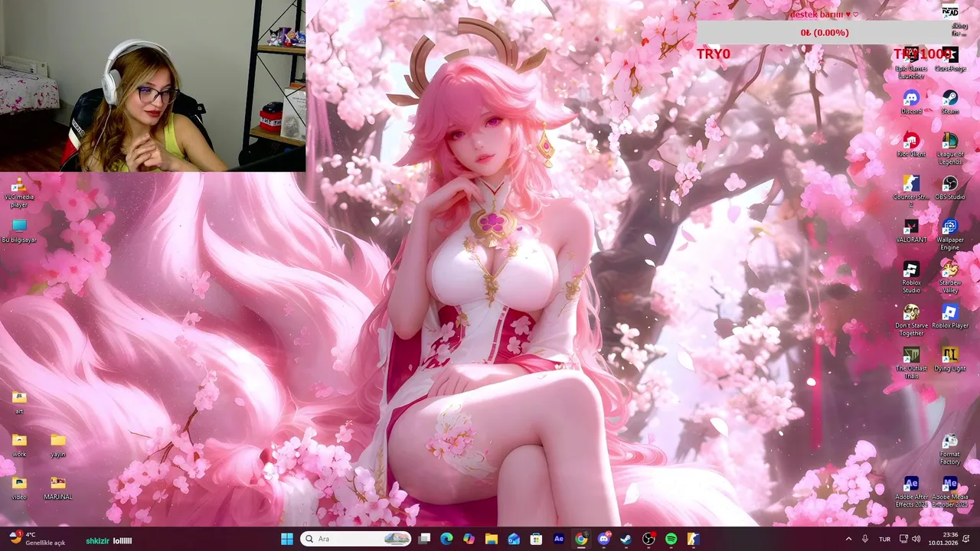Click the donation goal progress bar
The width and height of the screenshot is (980, 551).
pyautogui.click(x=825, y=33)
